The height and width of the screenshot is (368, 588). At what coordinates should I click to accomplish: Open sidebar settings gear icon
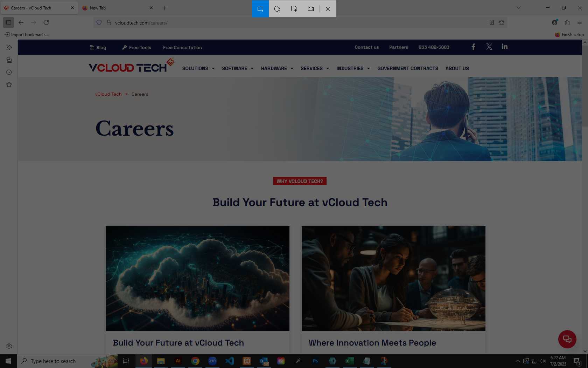click(9, 346)
